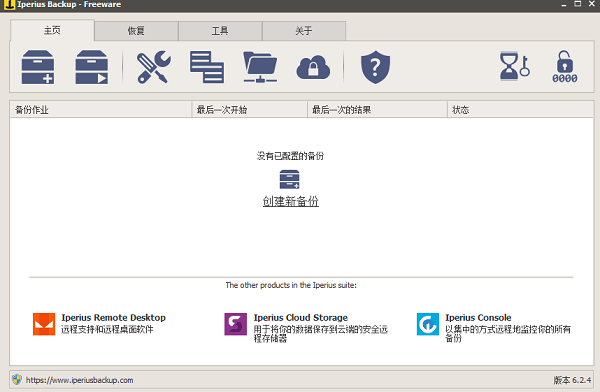
Task: Switch to the 主页 tab
Action: [52, 30]
